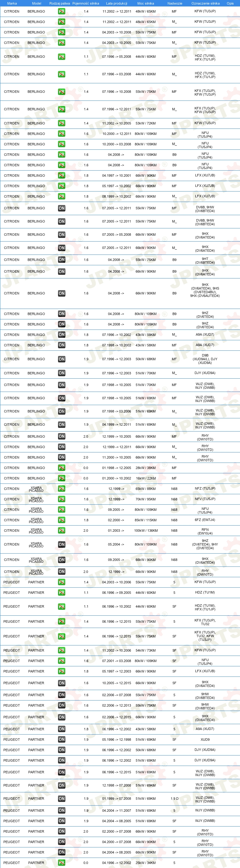The image size is (240, 868).
Task: Click the 'NFZ (TU5JP)' engine code cell
Action: point(205,489)
